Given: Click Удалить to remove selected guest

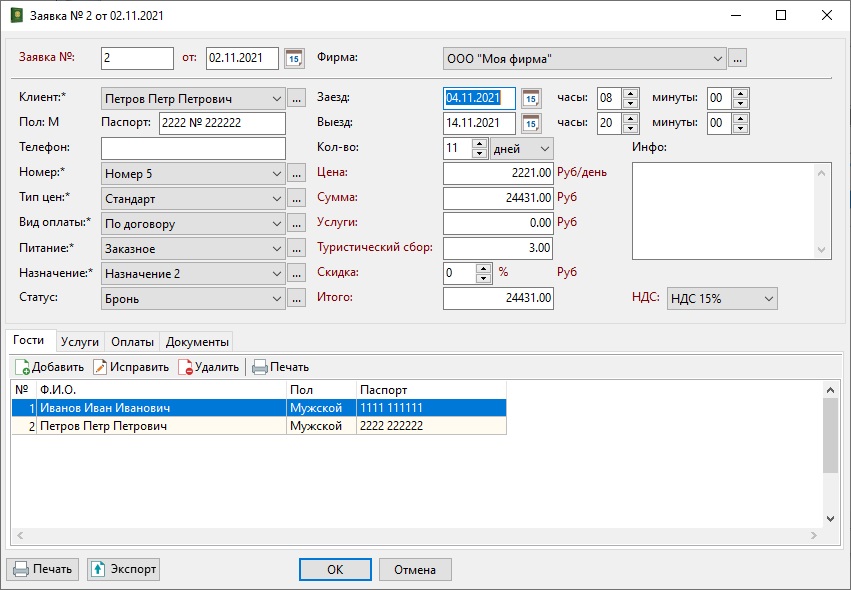Looking at the screenshot, I should [208, 367].
